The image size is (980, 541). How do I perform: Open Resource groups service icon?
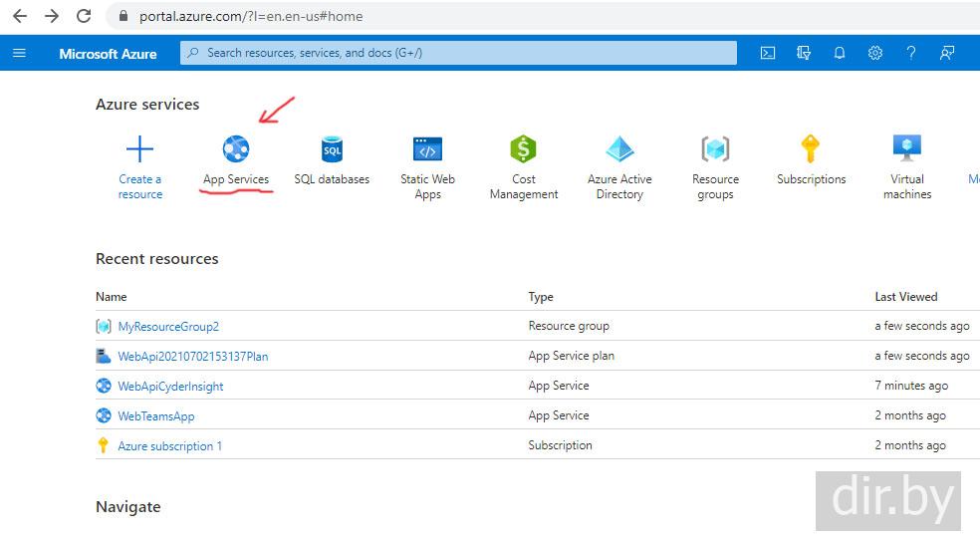715,149
